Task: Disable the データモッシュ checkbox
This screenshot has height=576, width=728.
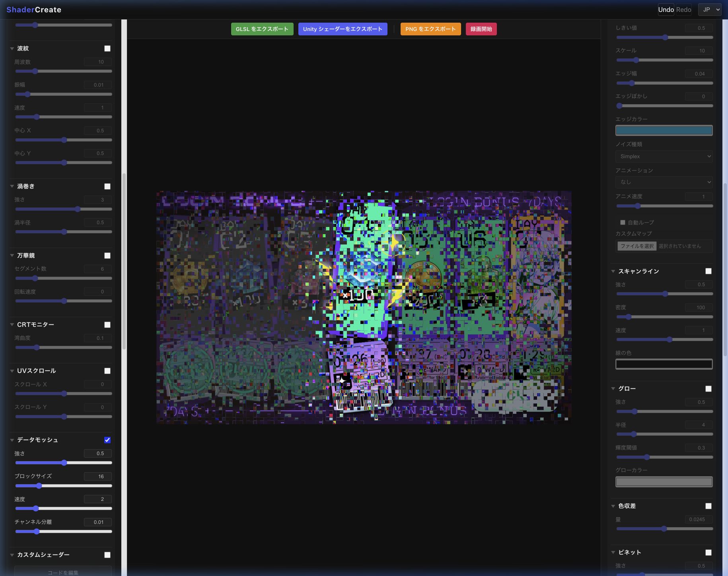Action: pyautogui.click(x=107, y=440)
